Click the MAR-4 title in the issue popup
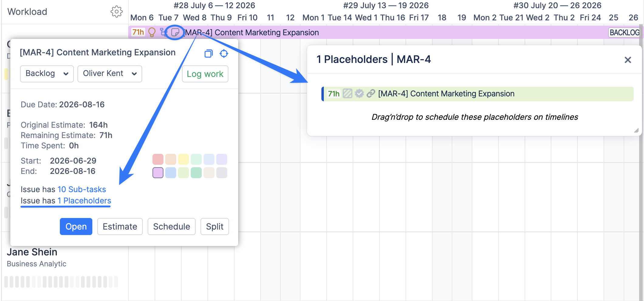Viewport: 644px width, 301px height. pos(98,52)
